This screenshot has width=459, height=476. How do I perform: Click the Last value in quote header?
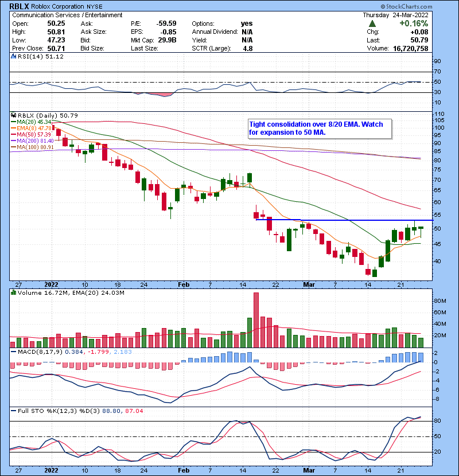419,40
